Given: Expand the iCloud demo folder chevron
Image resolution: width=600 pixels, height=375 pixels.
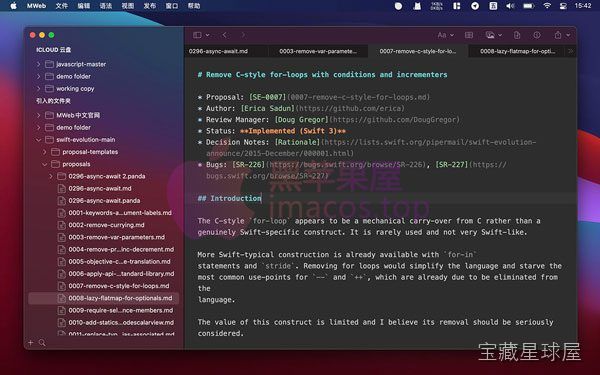Looking at the screenshot, I should pos(38,77).
